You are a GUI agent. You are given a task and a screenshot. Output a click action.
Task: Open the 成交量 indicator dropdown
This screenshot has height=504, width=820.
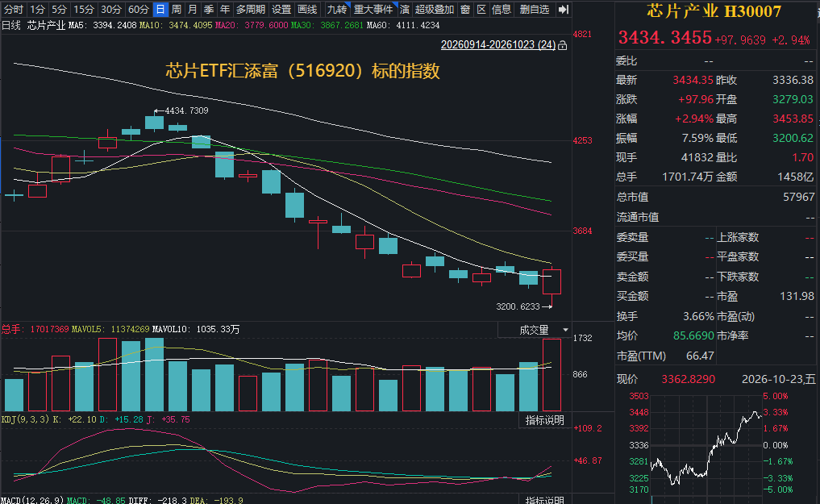click(x=534, y=330)
